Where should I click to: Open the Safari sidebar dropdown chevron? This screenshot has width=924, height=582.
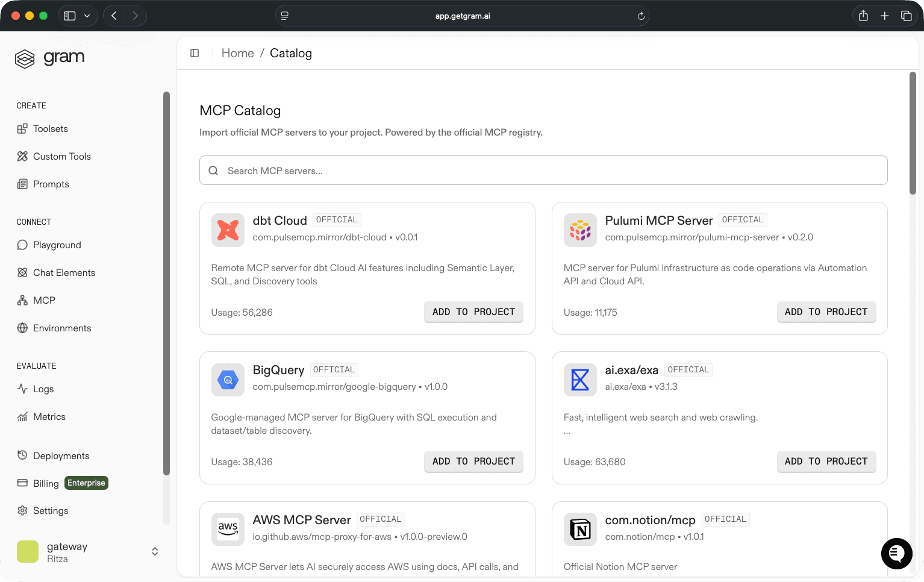coord(87,16)
